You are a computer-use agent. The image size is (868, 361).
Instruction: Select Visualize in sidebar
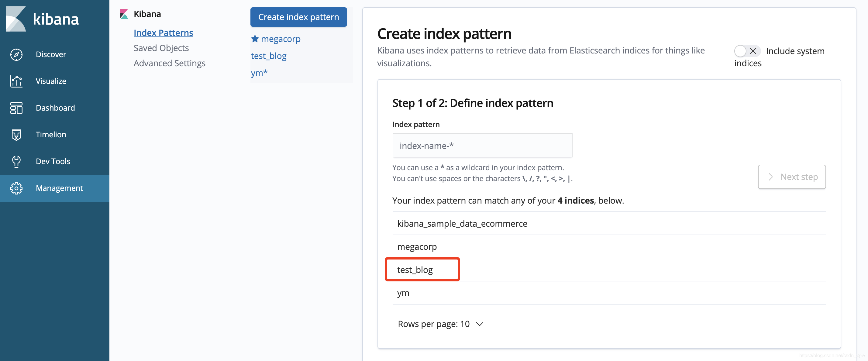coord(55,81)
